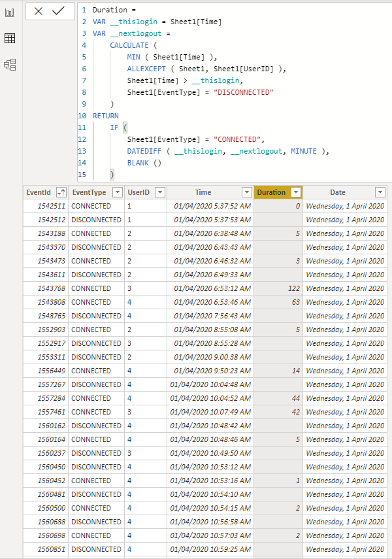Image resolution: width=392 pixels, height=559 pixels.
Task: Click 'MIN ( Sheet1[Time] )' formula line
Action: (172, 57)
